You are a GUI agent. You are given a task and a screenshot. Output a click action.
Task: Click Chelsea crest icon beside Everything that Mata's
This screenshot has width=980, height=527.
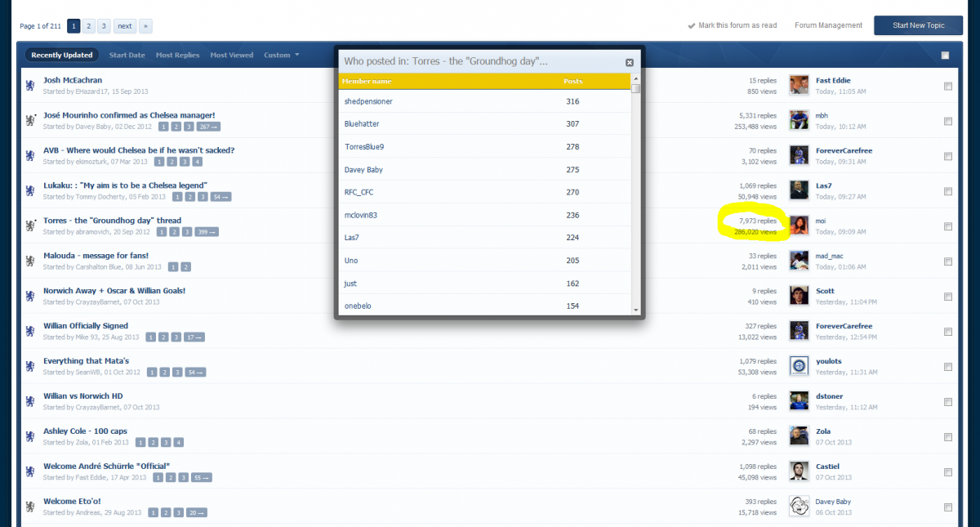30,366
